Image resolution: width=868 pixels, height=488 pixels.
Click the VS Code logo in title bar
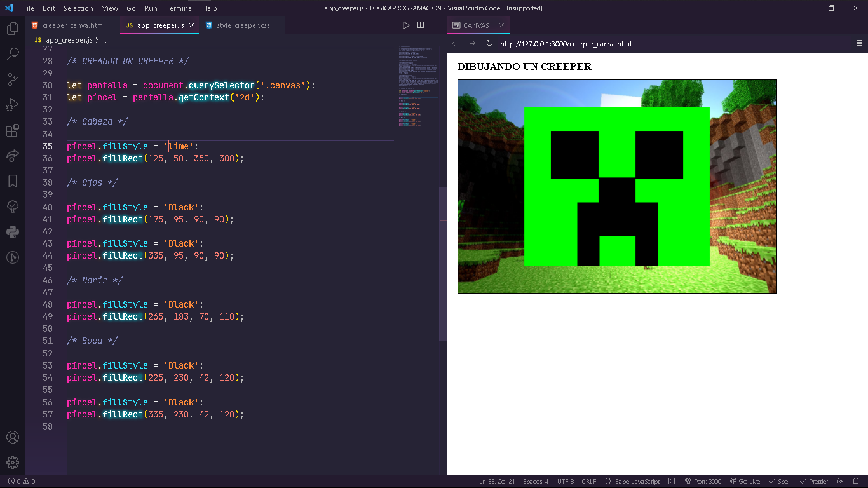point(9,8)
